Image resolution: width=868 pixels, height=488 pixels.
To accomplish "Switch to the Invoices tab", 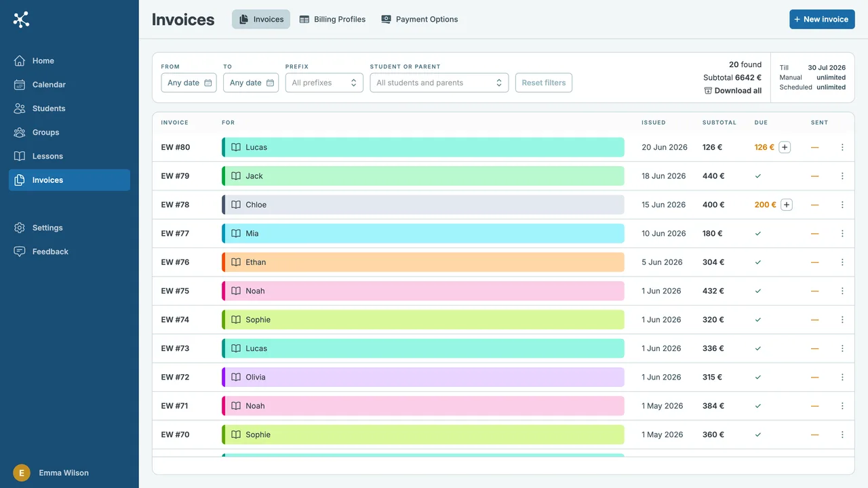I will 261,19.
